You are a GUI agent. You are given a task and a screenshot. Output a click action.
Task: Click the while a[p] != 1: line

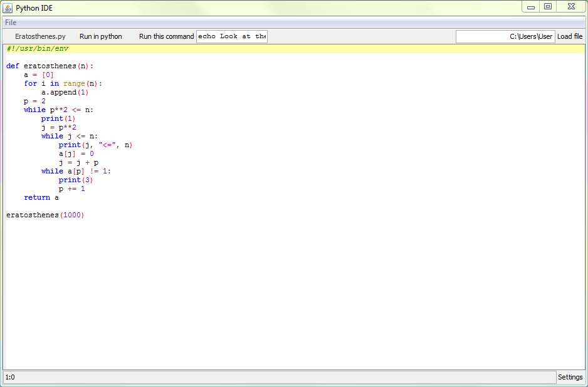click(x=76, y=171)
